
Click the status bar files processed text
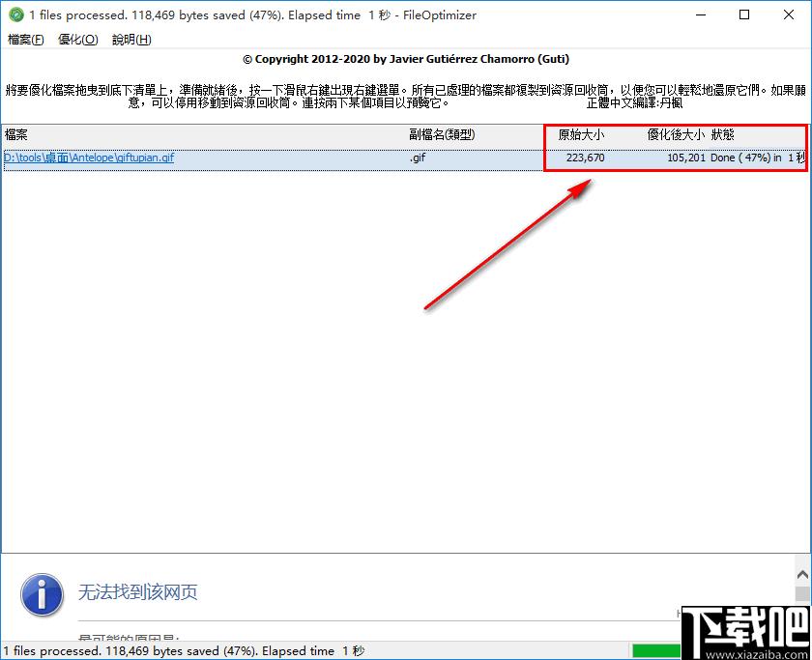coord(184,650)
